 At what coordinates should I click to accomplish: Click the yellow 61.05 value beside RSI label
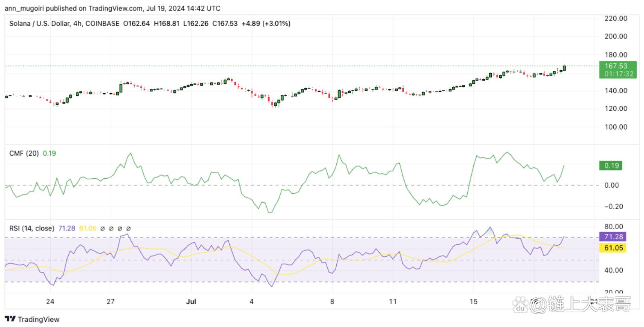tap(88, 228)
